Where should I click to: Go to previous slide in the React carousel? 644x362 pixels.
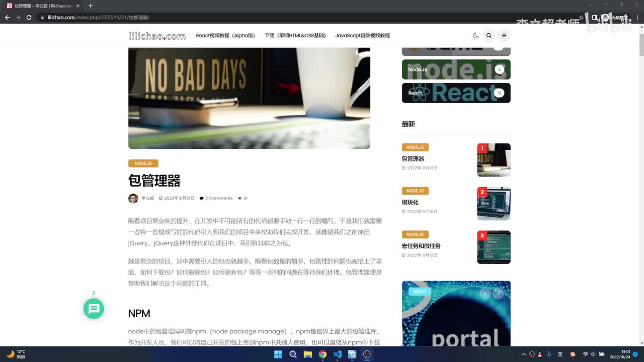[485, 294]
